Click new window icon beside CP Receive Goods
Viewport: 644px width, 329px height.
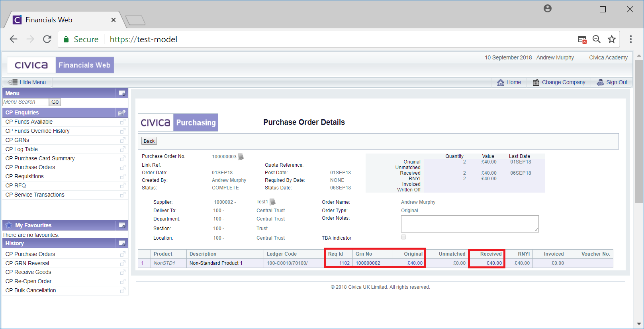(123, 272)
